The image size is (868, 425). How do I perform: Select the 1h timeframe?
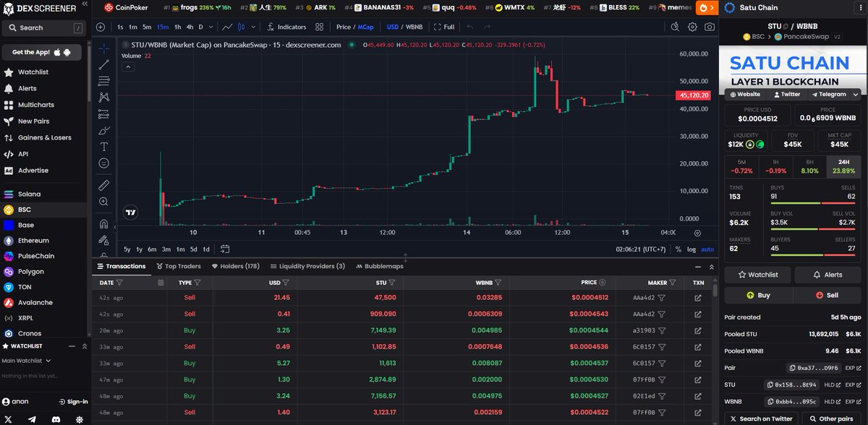pos(179,27)
